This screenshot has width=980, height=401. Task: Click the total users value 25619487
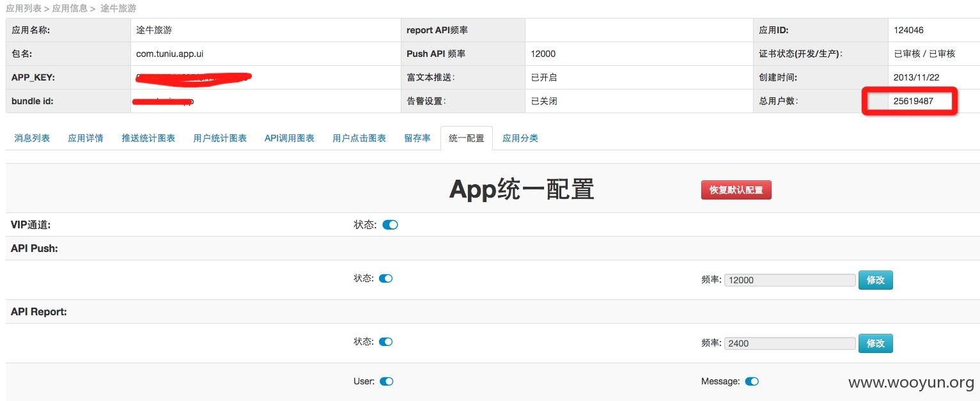coord(914,101)
